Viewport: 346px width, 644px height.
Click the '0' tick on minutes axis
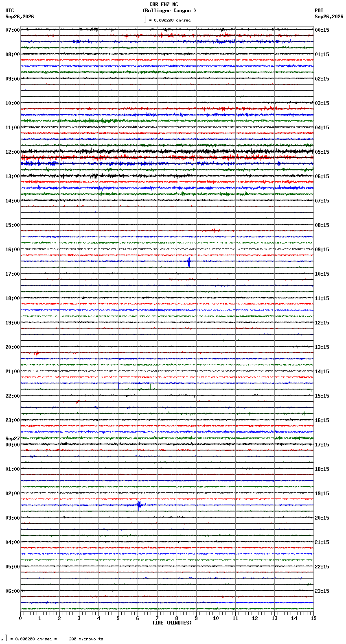[20, 618]
